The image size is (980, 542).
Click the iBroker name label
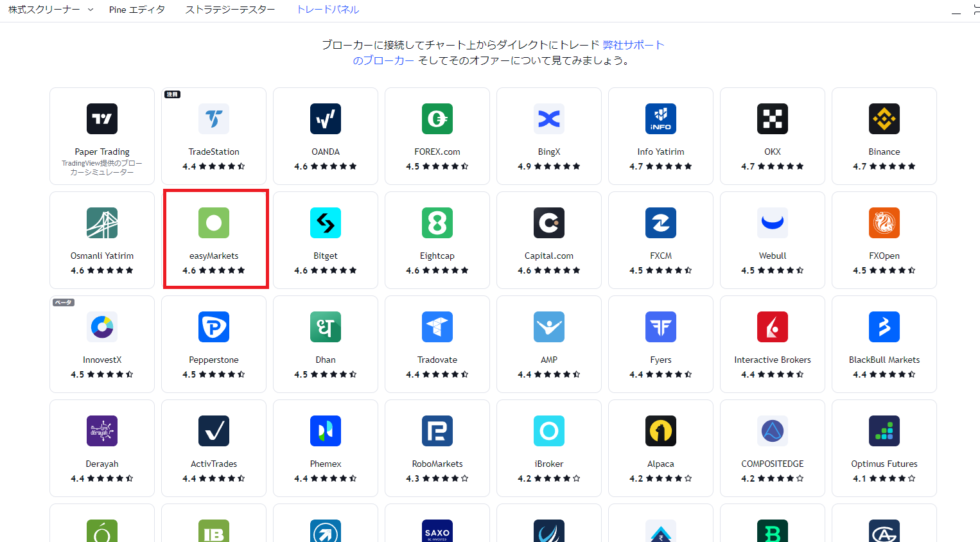tap(549, 464)
